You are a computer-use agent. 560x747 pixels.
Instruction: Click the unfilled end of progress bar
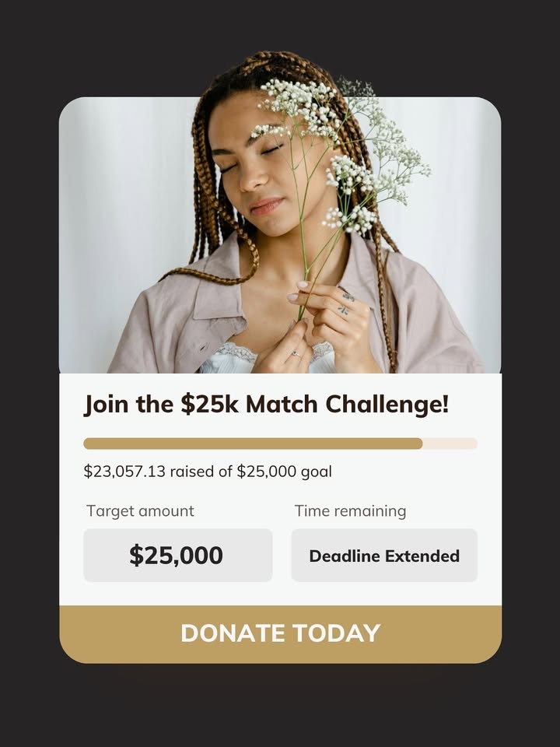(450, 444)
